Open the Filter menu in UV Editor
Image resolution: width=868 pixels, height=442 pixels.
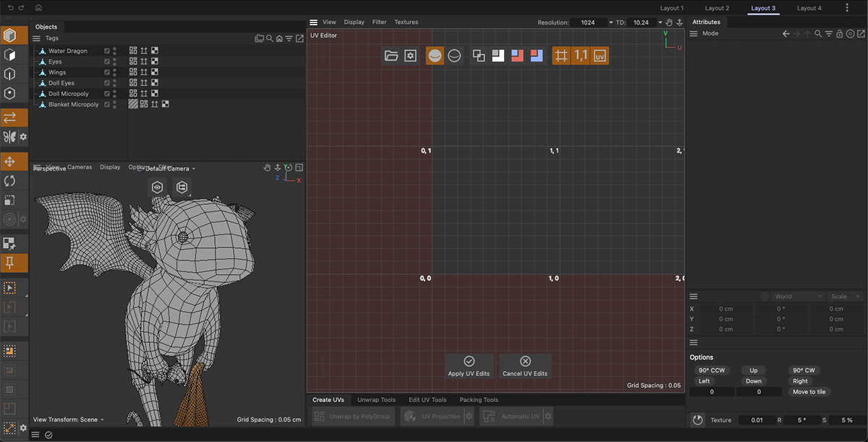(380, 22)
